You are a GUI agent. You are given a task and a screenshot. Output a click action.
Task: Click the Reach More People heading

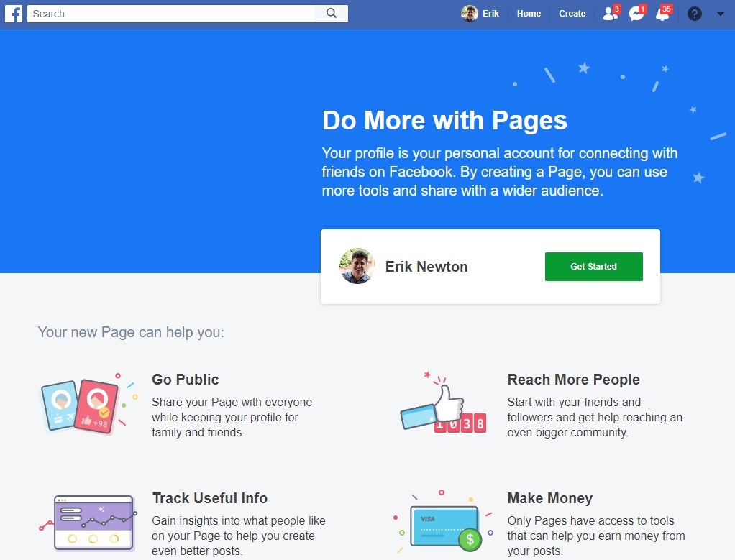click(573, 380)
